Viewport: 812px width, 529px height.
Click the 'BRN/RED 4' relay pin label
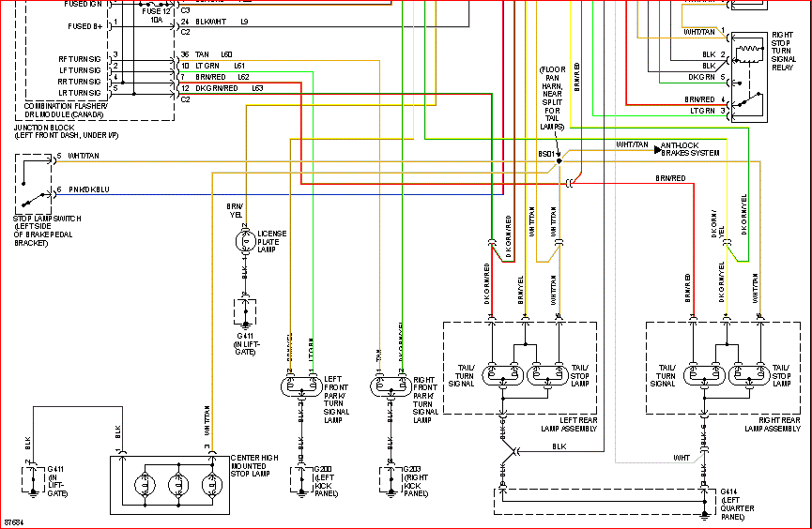[x=705, y=99]
